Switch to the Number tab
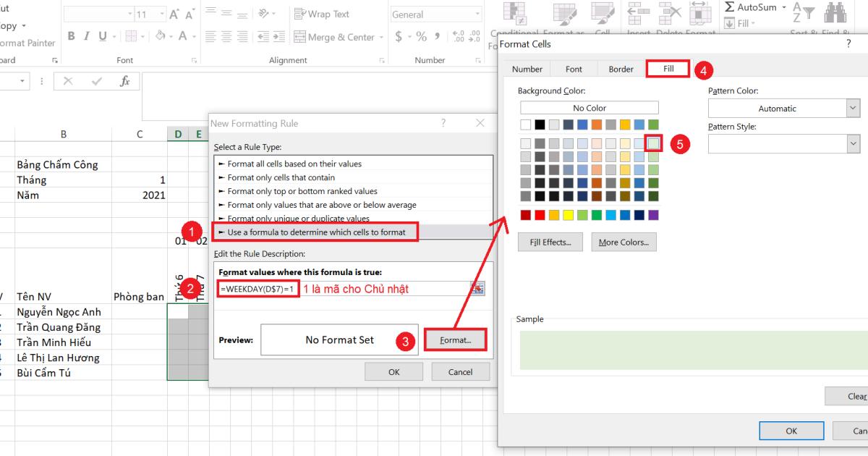Viewport: 868px width, 456px height. coord(527,69)
